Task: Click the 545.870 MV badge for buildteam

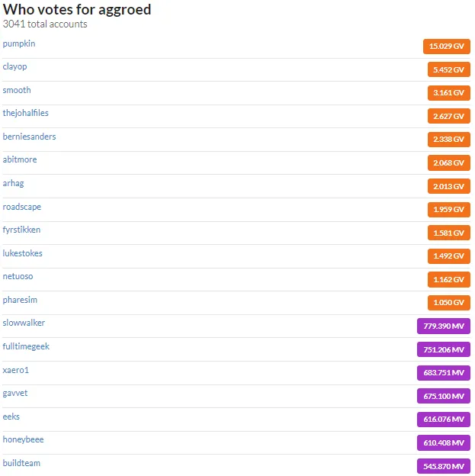Action: [x=443, y=466]
